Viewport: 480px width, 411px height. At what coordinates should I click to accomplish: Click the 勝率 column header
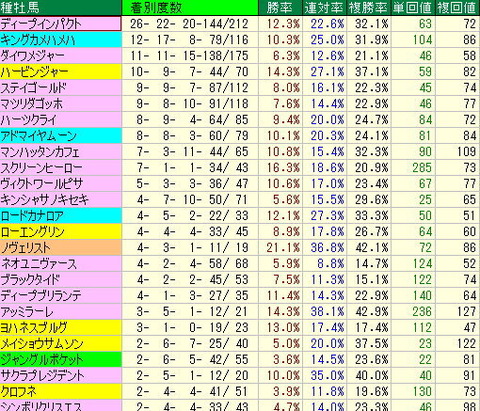(x=280, y=8)
